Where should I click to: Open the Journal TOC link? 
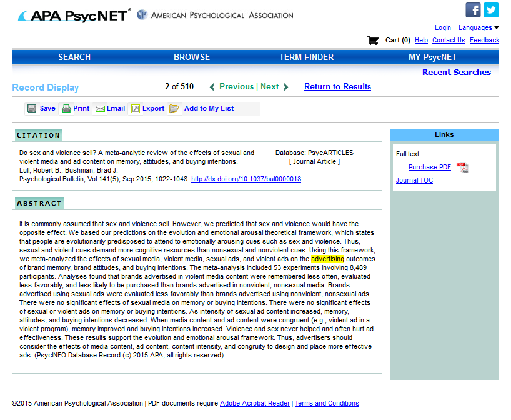(x=414, y=181)
